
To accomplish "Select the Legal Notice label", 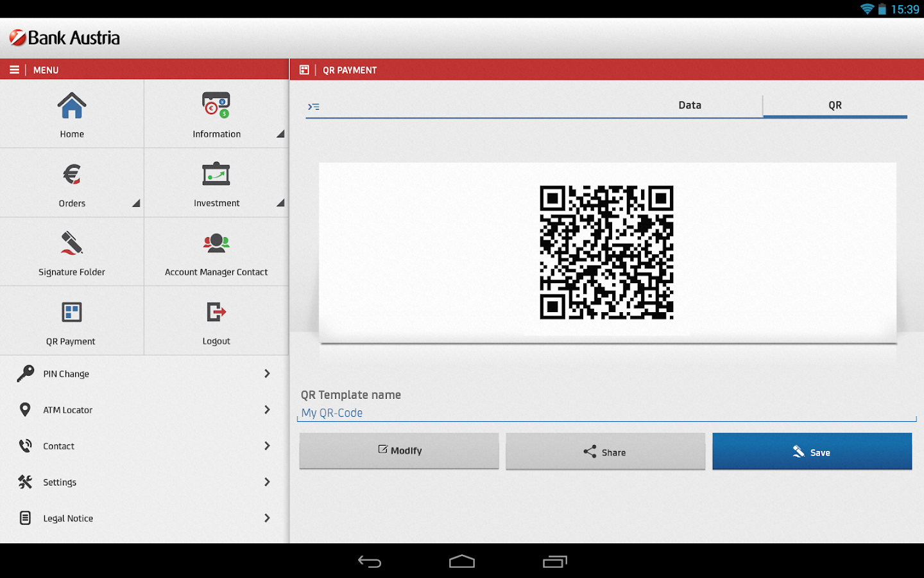I will pos(68,518).
